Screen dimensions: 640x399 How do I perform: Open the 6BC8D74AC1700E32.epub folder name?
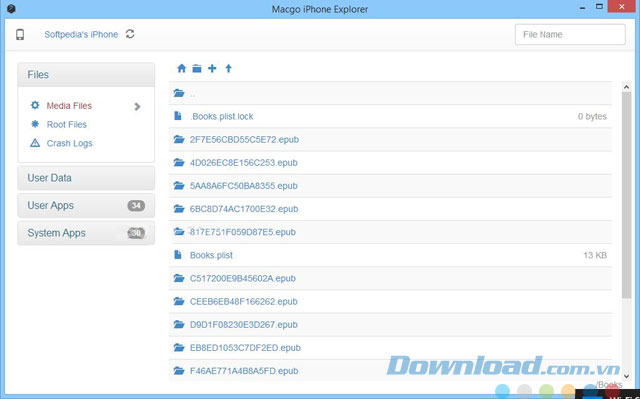pos(244,209)
